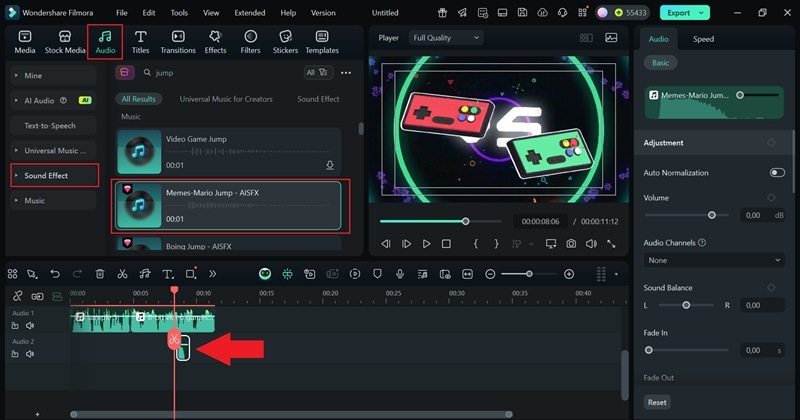This screenshot has width=800, height=420.
Task: Click the Sound Balance slider handle
Action: [x=686, y=305]
